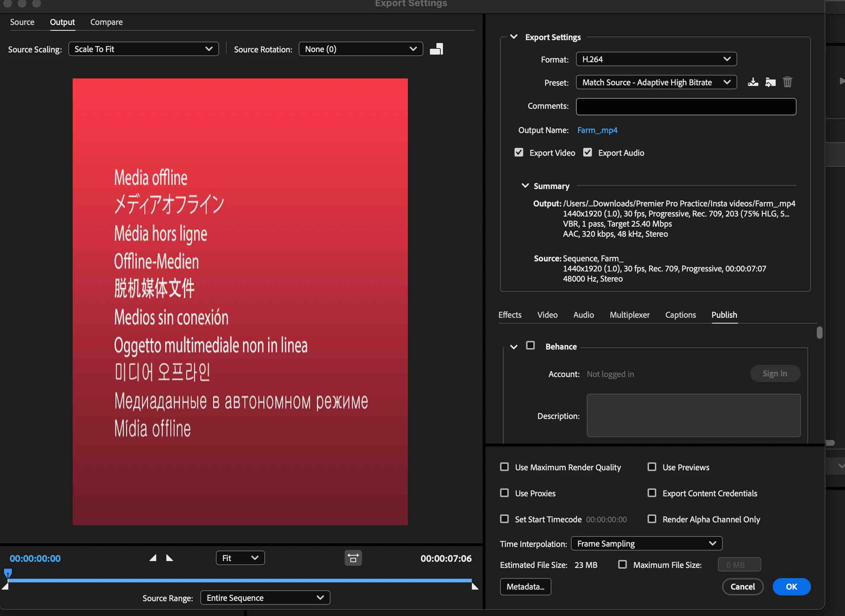
Task: Enable Use Maximum Render Quality
Action: (x=504, y=467)
